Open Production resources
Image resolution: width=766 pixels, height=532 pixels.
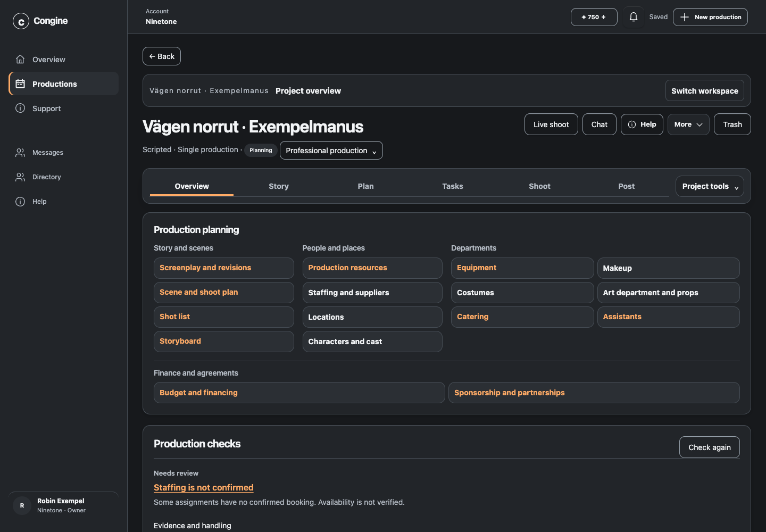pos(372,268)
